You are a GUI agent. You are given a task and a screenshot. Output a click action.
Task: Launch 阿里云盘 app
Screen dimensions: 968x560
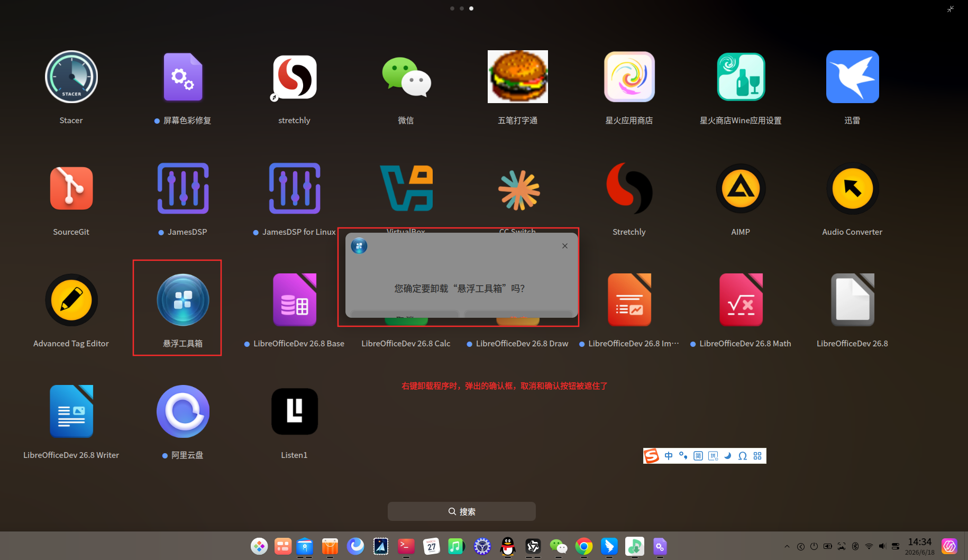click(183, 411)
